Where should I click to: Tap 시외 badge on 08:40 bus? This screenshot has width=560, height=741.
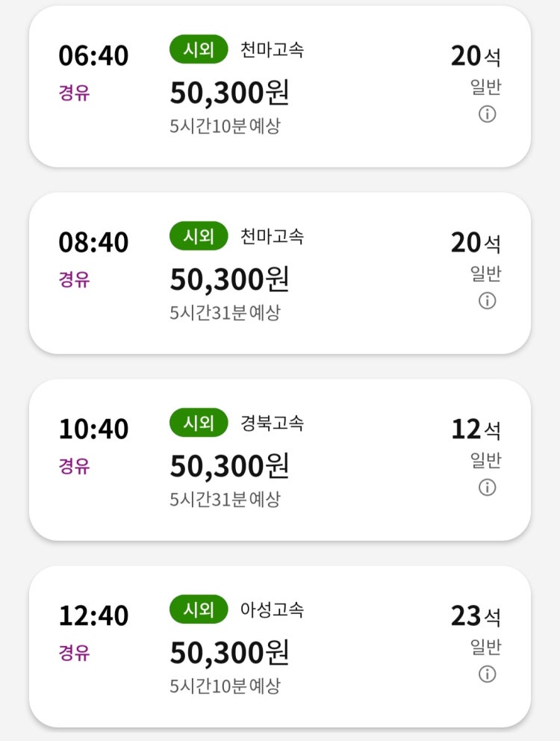click(199, 237)
